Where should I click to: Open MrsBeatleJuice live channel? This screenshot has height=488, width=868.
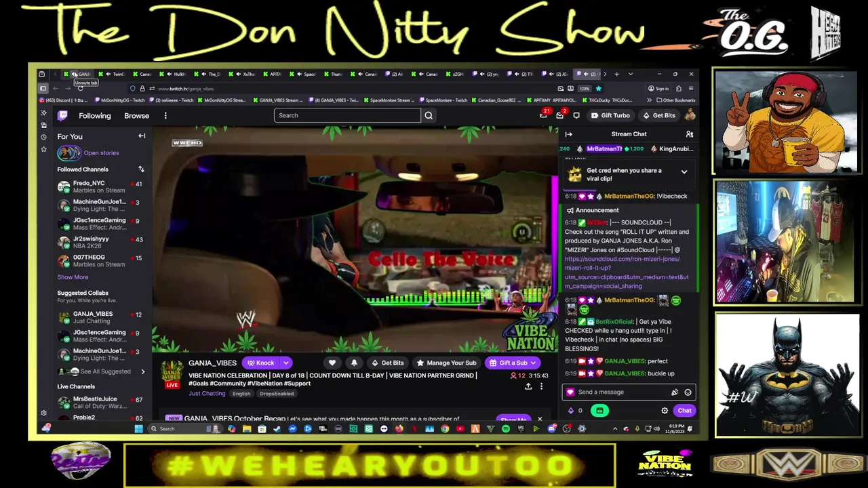[100, 402]
